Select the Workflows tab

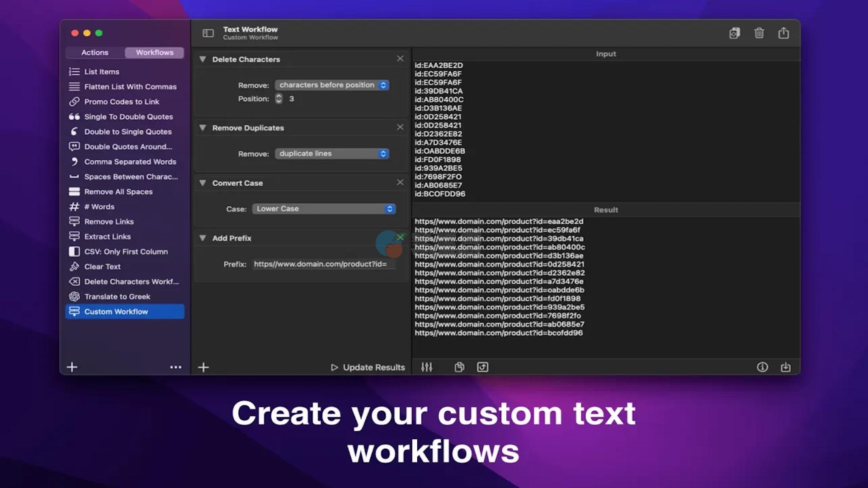155,52
